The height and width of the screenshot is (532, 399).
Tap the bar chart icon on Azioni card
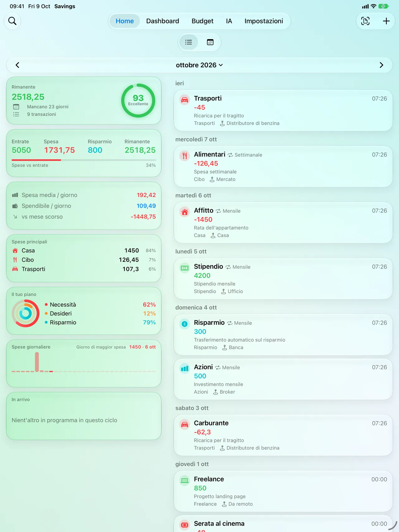point(185,369)
